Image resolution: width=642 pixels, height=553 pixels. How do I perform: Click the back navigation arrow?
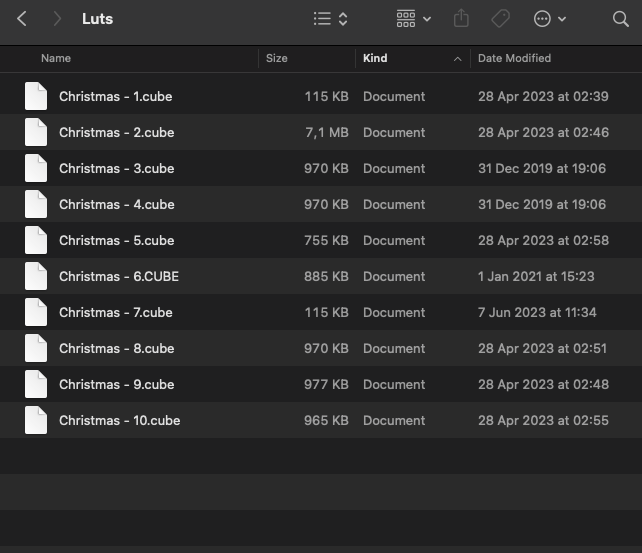[22, 19]
